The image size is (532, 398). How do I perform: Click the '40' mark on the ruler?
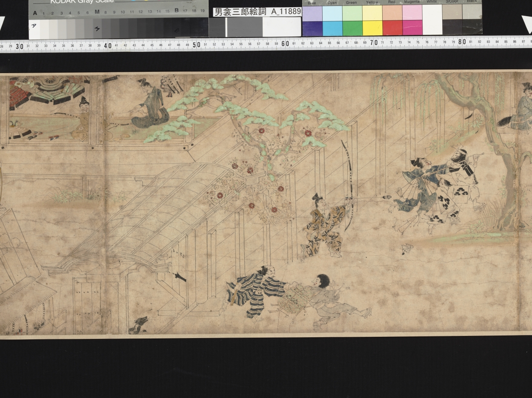[x=108, y=45]
